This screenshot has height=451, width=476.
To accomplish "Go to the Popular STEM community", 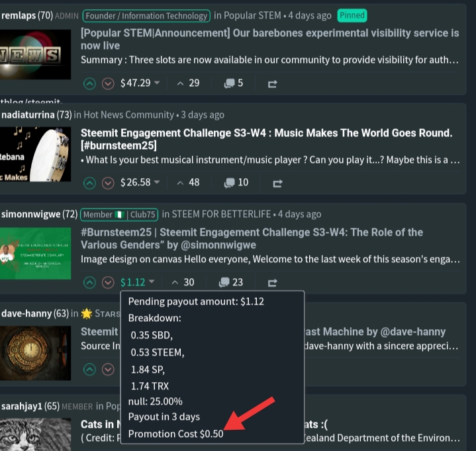I will point(252,15).
